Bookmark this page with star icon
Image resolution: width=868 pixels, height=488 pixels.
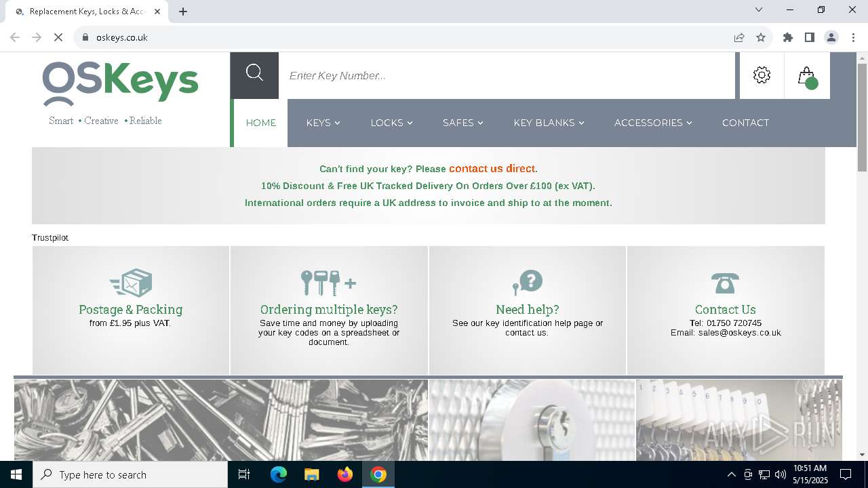[761, 37]
